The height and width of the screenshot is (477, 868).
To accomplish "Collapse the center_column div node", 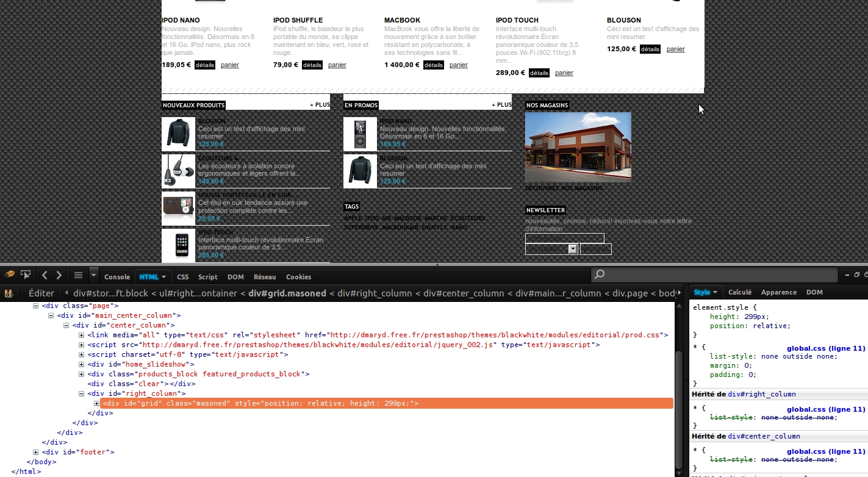I will [x=66, y=325].
